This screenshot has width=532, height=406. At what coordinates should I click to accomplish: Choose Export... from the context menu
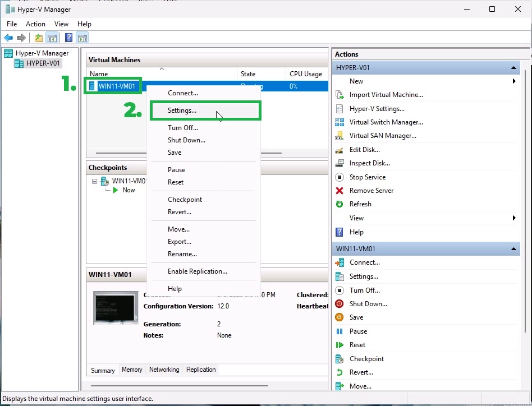[204, 242]
